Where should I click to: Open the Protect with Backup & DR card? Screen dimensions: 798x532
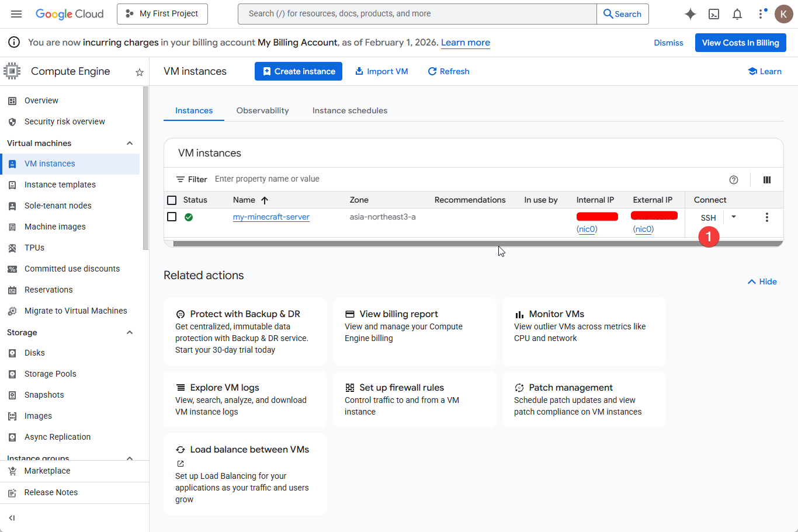pyautogui.click(x=245, y=332)
